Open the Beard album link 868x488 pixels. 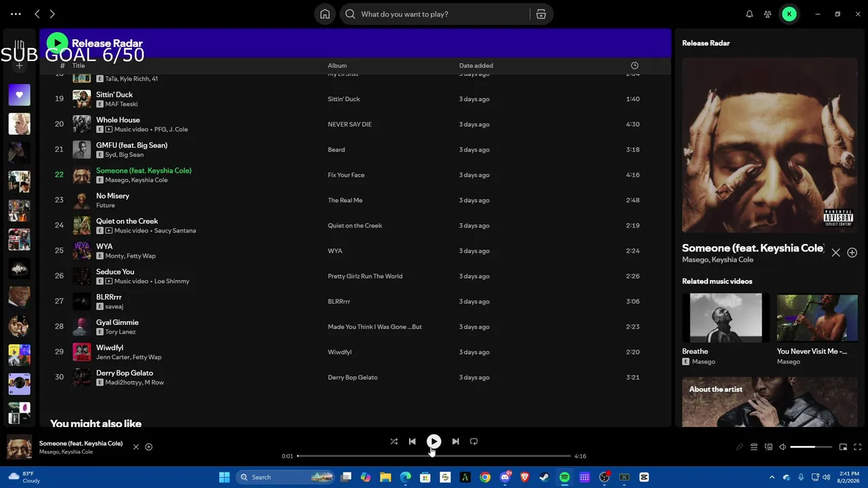[x=336, y=150]
